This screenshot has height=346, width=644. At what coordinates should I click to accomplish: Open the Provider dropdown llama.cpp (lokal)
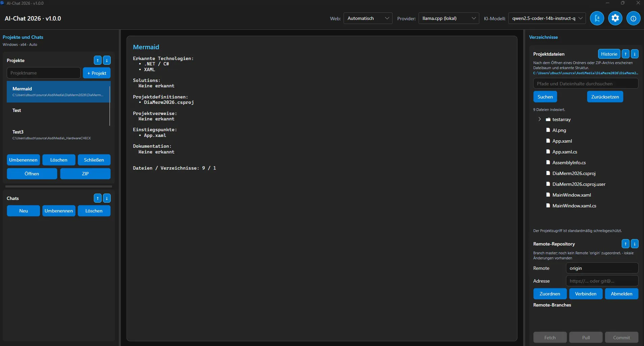pyautogui.click(x=449, y=18)
